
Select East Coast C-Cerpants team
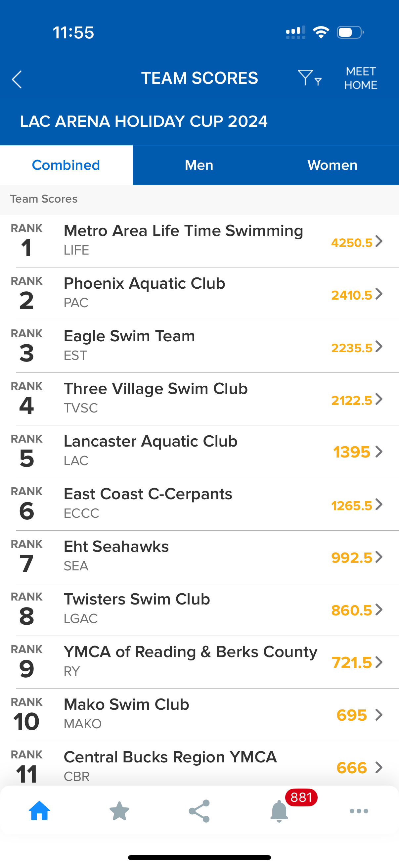pos(189,504)
